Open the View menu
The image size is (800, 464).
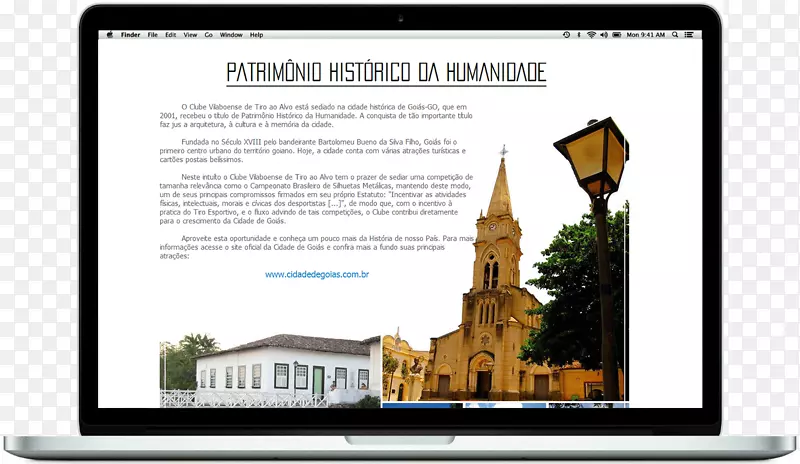(190, 35)
